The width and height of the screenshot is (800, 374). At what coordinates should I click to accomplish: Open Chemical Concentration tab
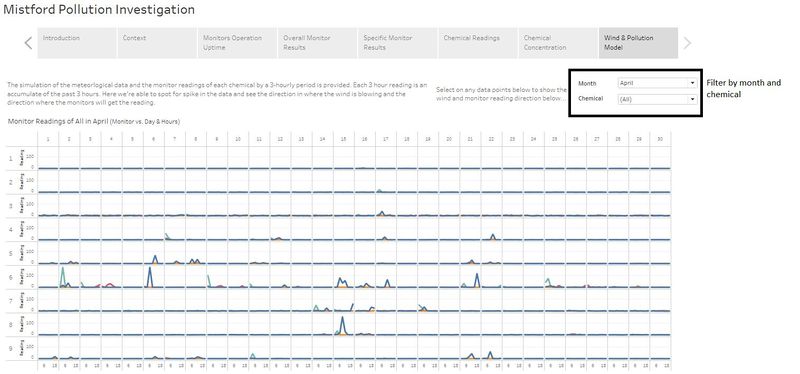558,43
